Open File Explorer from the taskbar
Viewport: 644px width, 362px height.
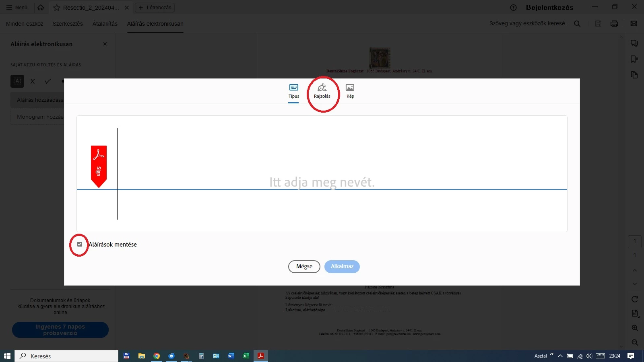coord(141,356)
